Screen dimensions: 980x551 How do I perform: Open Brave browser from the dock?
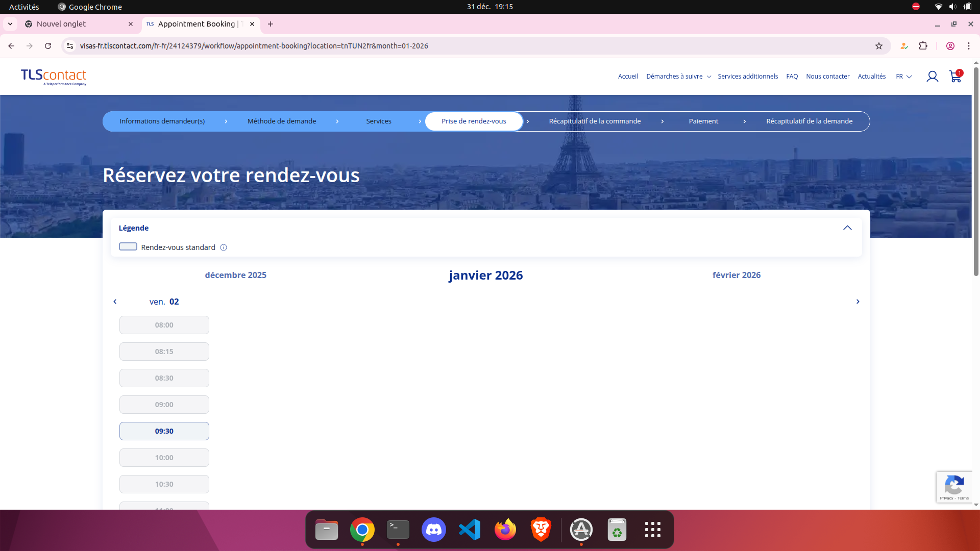(541, 530)
